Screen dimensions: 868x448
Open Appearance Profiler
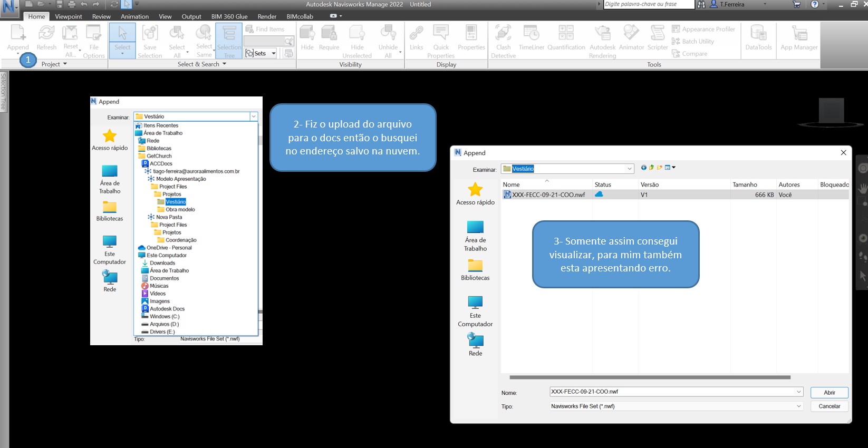pos(703,29)
